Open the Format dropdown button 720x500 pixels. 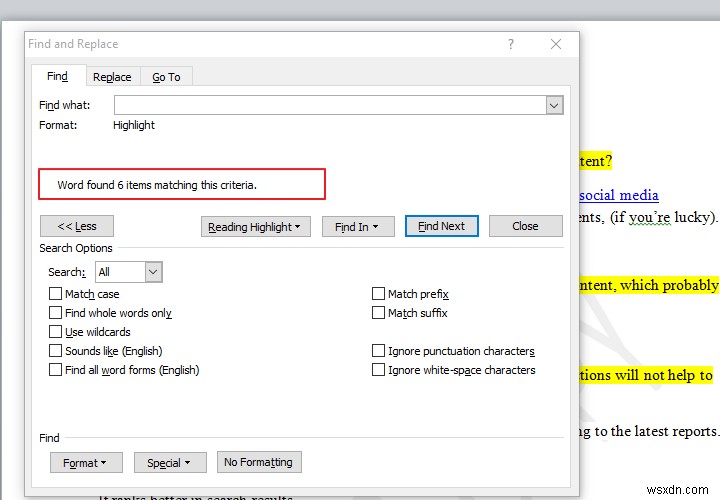coord(86,462)
